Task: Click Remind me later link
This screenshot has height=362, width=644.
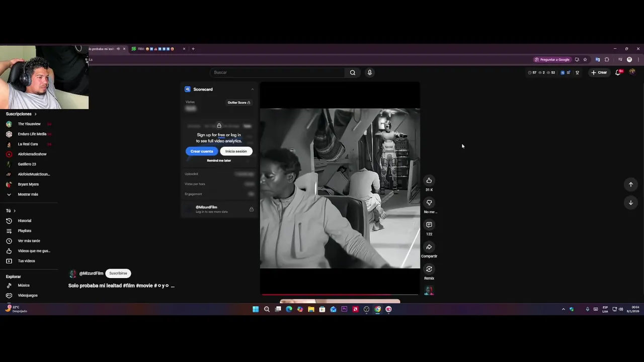Action: tap(219, 160)
